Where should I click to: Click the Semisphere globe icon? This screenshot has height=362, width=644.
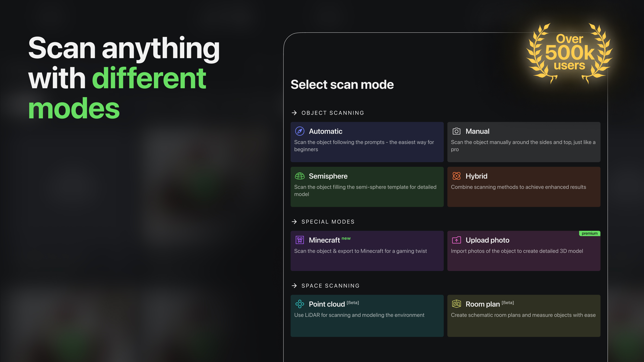(x=300, y=176)
